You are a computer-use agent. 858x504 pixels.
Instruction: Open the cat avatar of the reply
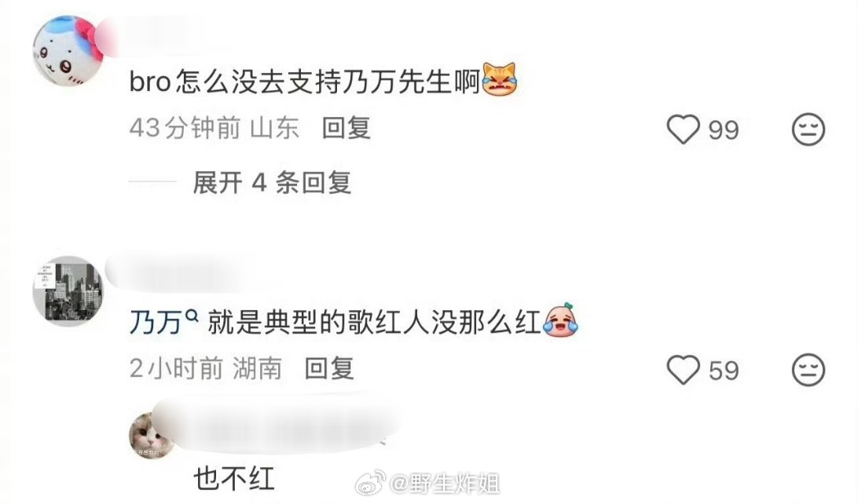(x=152, y=436)
